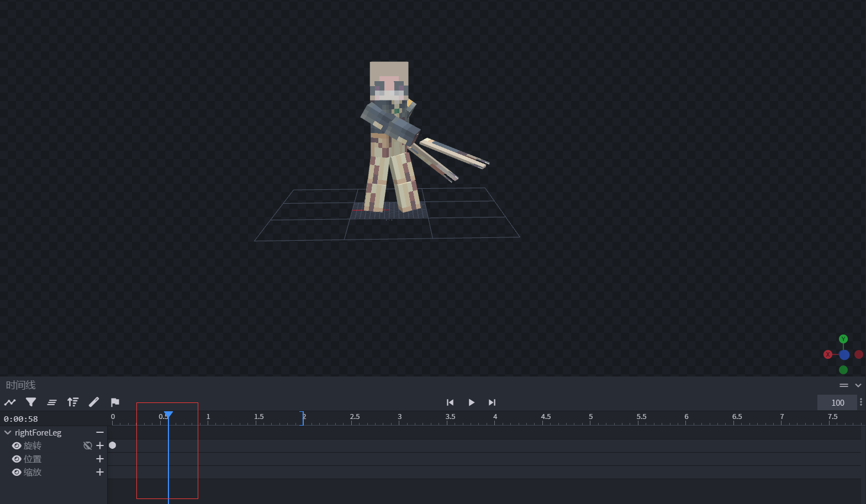Open the three-dot menu beside the speed field

861,402
